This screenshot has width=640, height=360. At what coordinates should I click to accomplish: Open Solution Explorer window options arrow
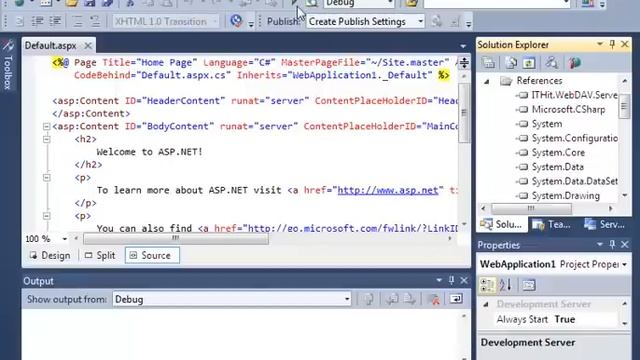600,44
